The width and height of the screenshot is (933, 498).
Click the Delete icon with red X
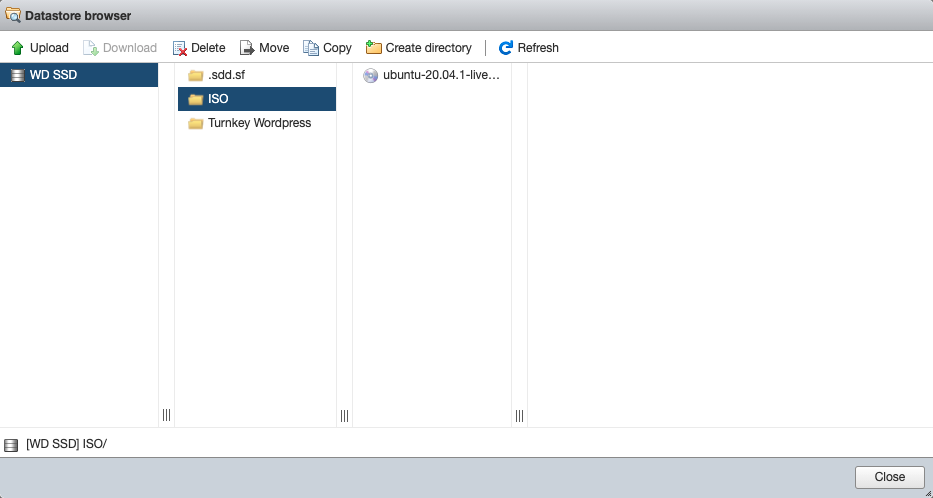(x=180, y=48)
